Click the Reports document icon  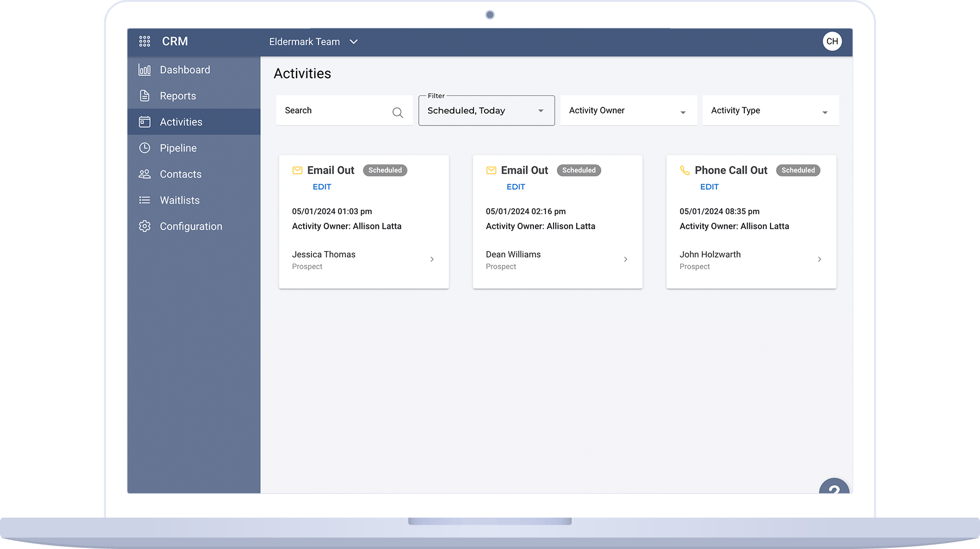(x=145, y=96)
